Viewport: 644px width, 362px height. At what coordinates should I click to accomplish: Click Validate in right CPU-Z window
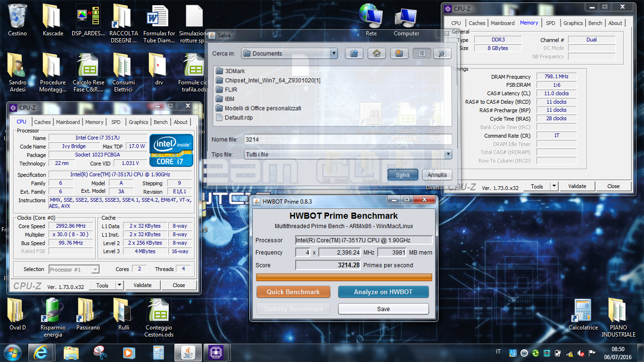[577, 186]
